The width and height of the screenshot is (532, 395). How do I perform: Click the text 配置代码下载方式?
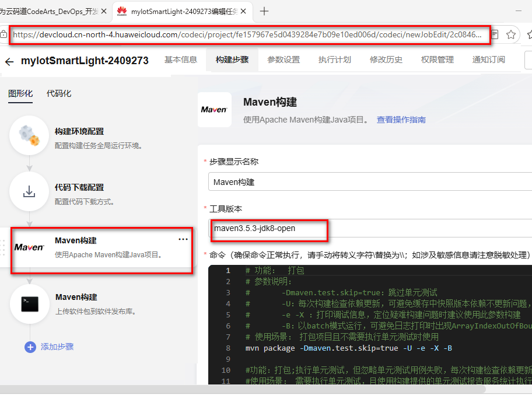click(x=84, y=202)
